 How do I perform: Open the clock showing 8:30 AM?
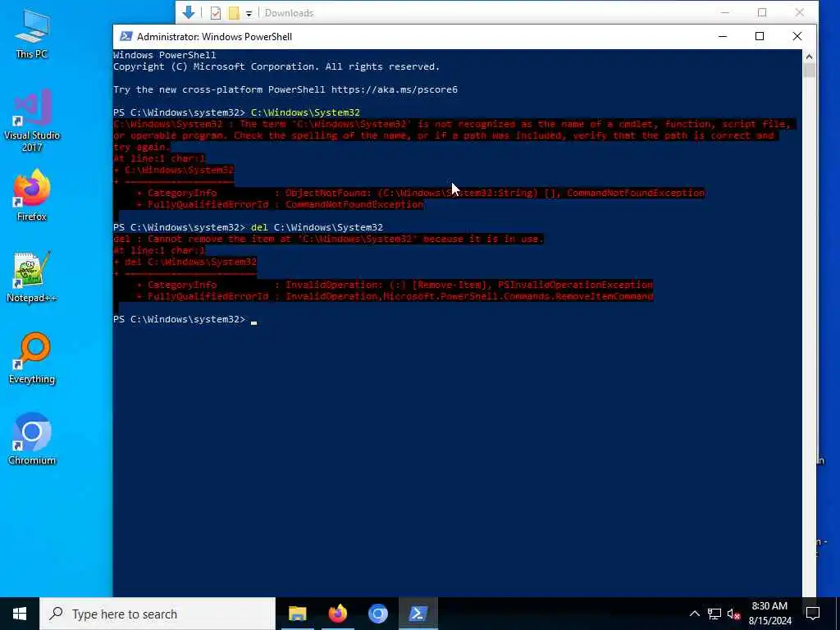[769, 614]
